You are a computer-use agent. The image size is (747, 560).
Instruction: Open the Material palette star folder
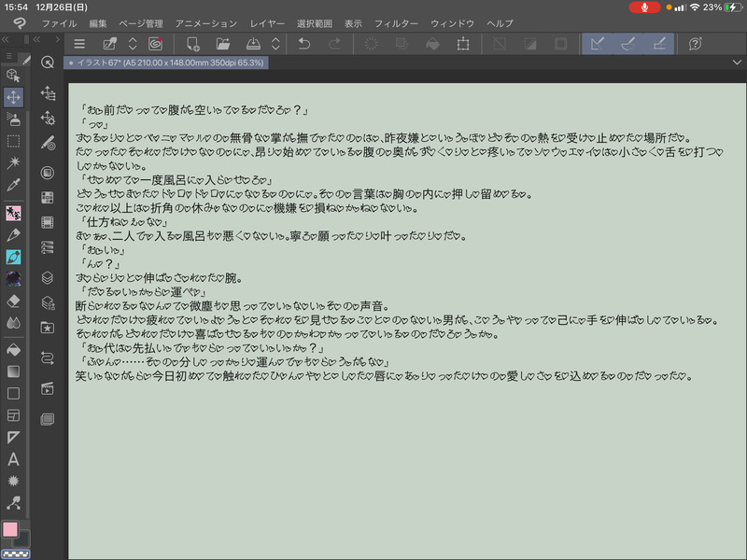tap(48, 328)
